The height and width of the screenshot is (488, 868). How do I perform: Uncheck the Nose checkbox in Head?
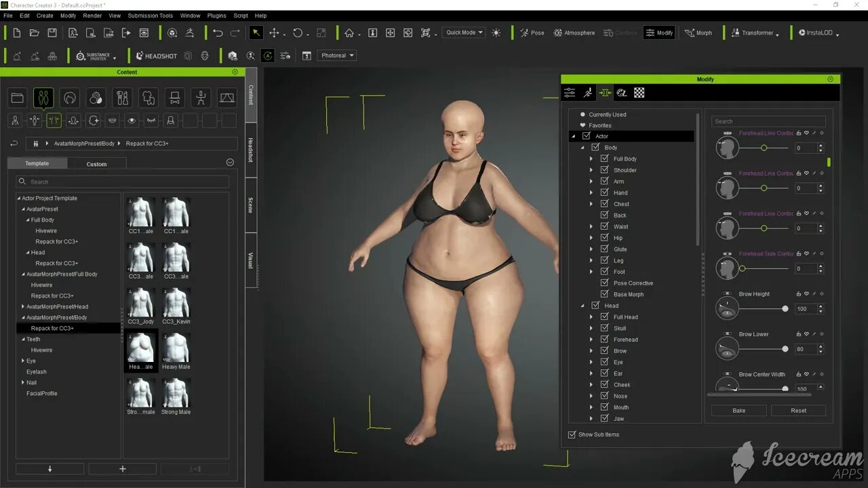tap(604, 396)
